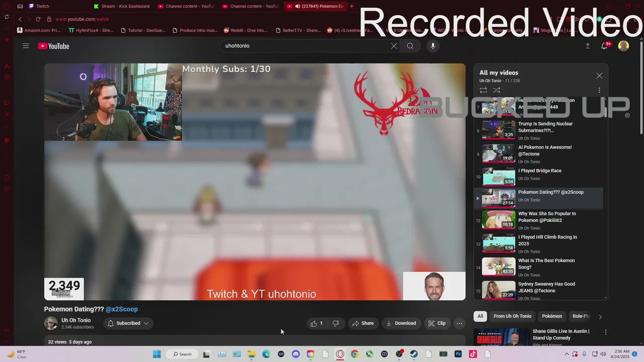Open File Explorer from the taskbar
The width and height of the screenshot is (644, 362).
click(252, 354)
